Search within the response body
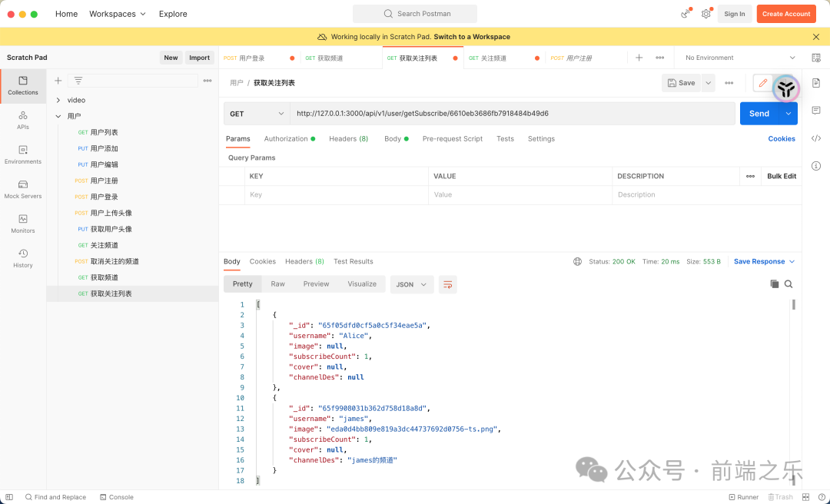This screenshot has width=830, height=504. tap(788, 284)
